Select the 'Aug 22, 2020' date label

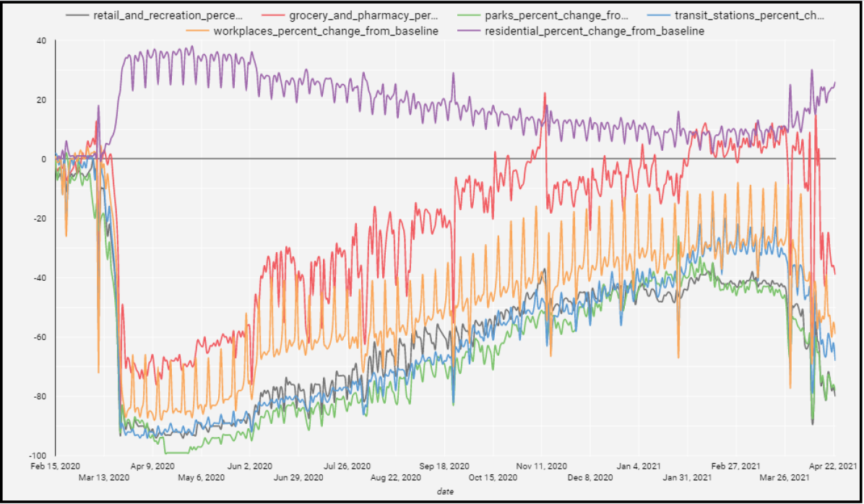tap(396, 477)
